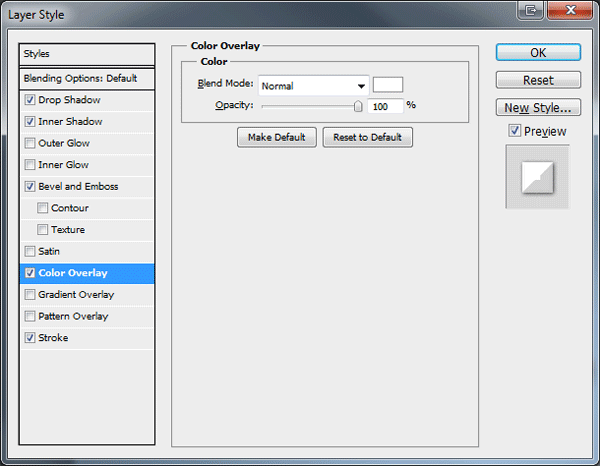Click the dialog restore icon in the title bar

pyautogui.click(x=531, y=10)
